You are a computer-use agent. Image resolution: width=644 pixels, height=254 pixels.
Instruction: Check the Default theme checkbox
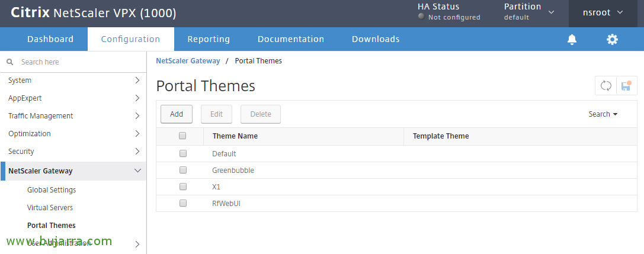pyautogui.click(x=183, y=153)
